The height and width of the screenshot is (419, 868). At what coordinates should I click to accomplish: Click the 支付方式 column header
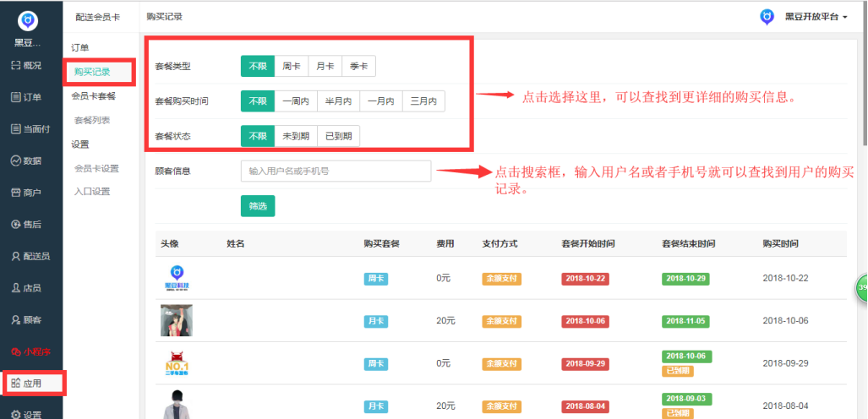pyautogui.click(x=500, y=243)
